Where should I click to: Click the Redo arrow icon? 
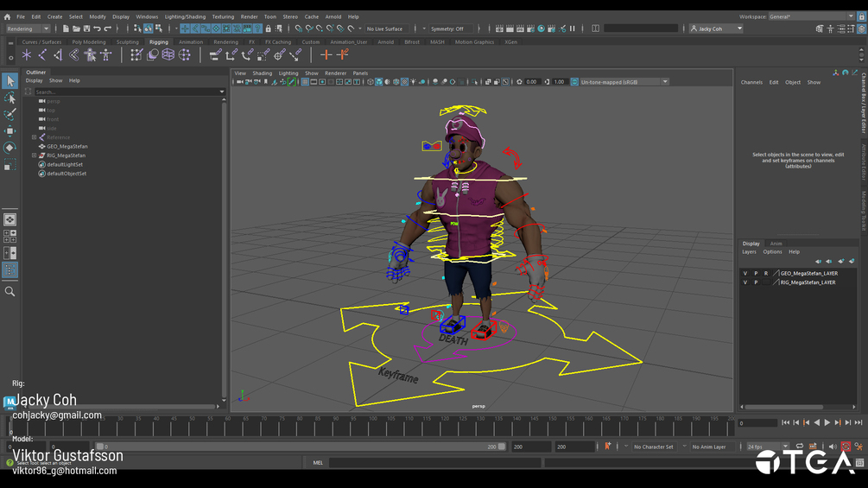coord(108,29)
